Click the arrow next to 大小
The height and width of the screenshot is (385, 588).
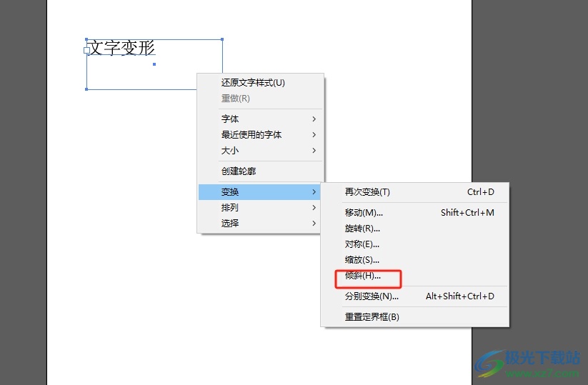click(314, 150)
